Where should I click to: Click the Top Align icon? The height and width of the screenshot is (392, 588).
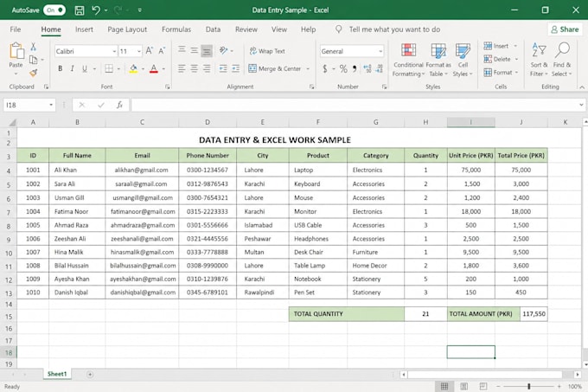click(x=182, y=50)
